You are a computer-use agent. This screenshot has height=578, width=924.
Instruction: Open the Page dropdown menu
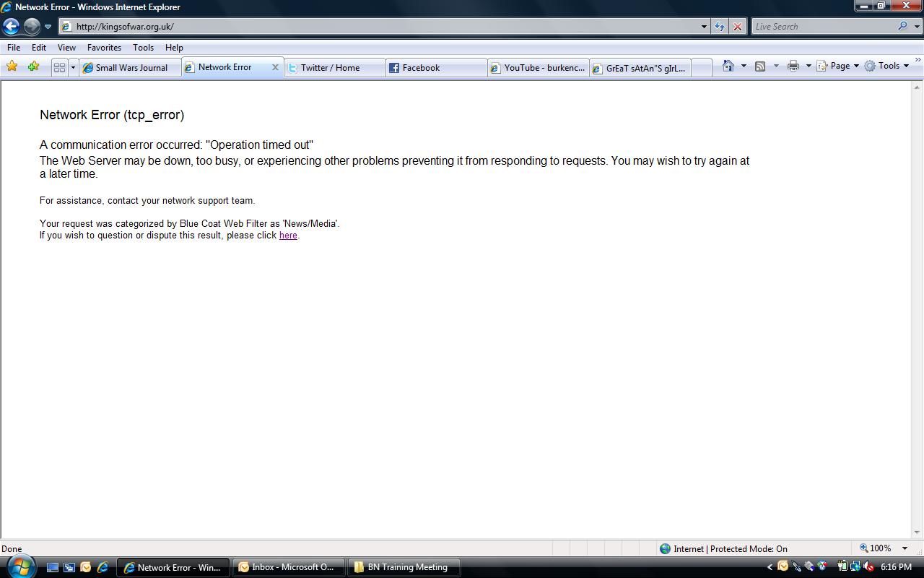click(837, 66)
